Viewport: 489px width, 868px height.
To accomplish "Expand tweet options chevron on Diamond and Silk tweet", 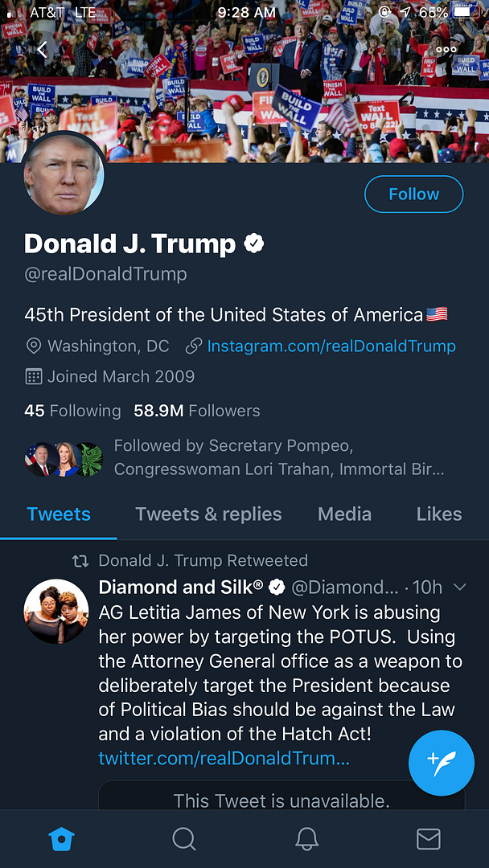I will [x=460, y=588].
